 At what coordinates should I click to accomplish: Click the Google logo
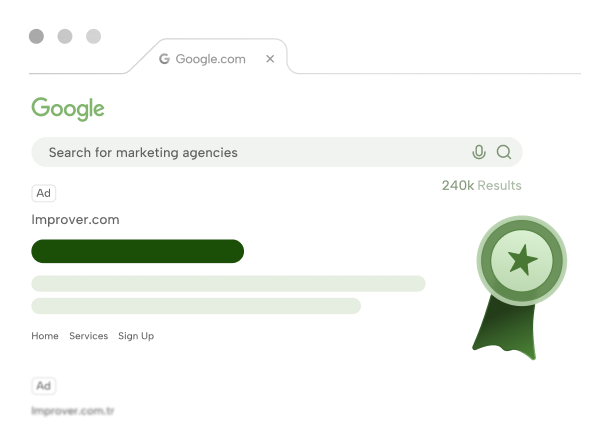[68, 108]
